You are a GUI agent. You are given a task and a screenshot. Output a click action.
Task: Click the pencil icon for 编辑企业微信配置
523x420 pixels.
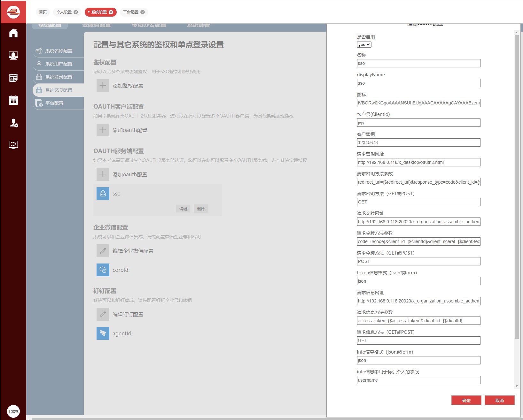coord(103,251)
